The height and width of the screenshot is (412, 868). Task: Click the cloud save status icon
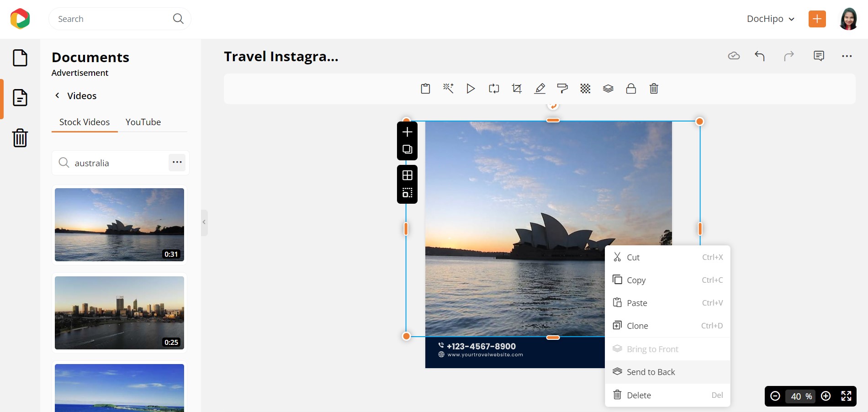[x=734, y=56]
